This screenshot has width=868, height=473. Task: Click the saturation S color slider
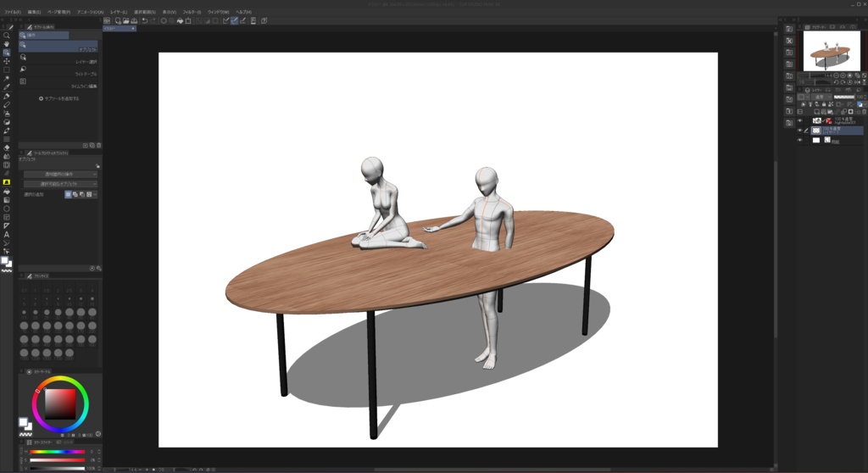pos(58,459)
